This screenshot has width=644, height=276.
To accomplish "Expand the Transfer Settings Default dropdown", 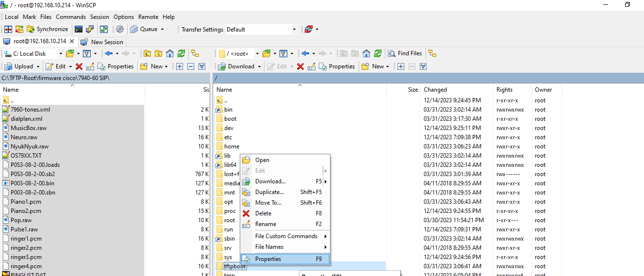I will tap(294, 30).
